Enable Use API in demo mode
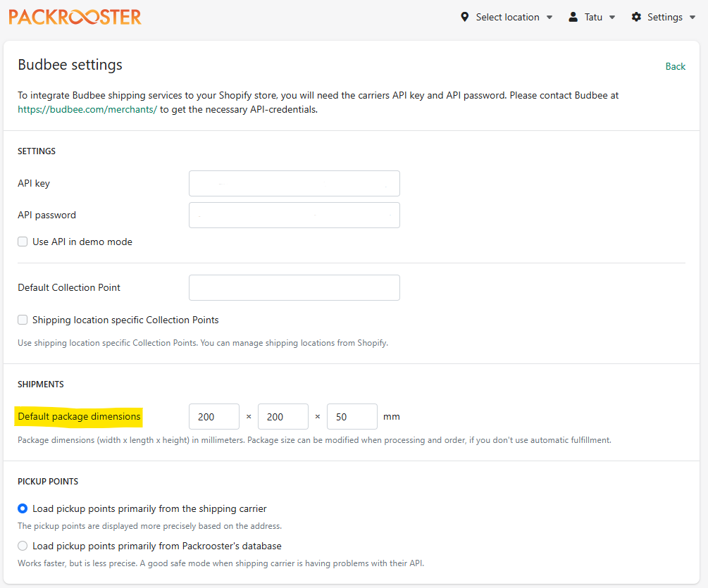Screen dimensions: 708x588 click(x=23, y=242)
